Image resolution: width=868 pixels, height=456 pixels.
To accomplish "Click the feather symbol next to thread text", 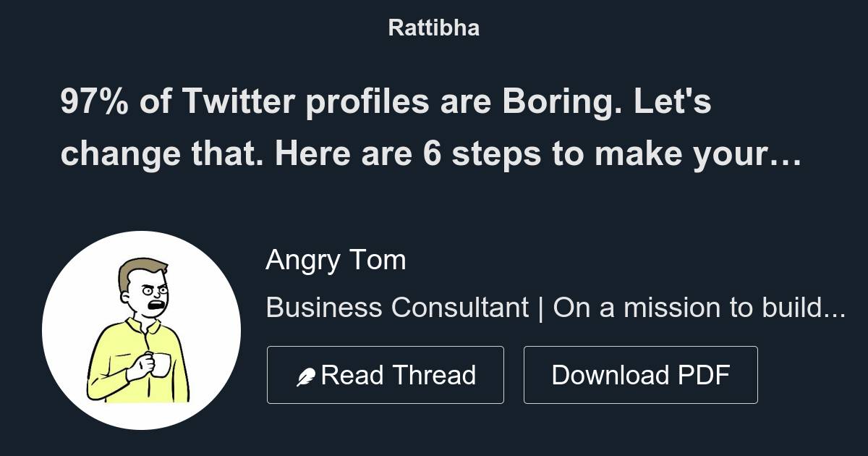I will [307, 374].
